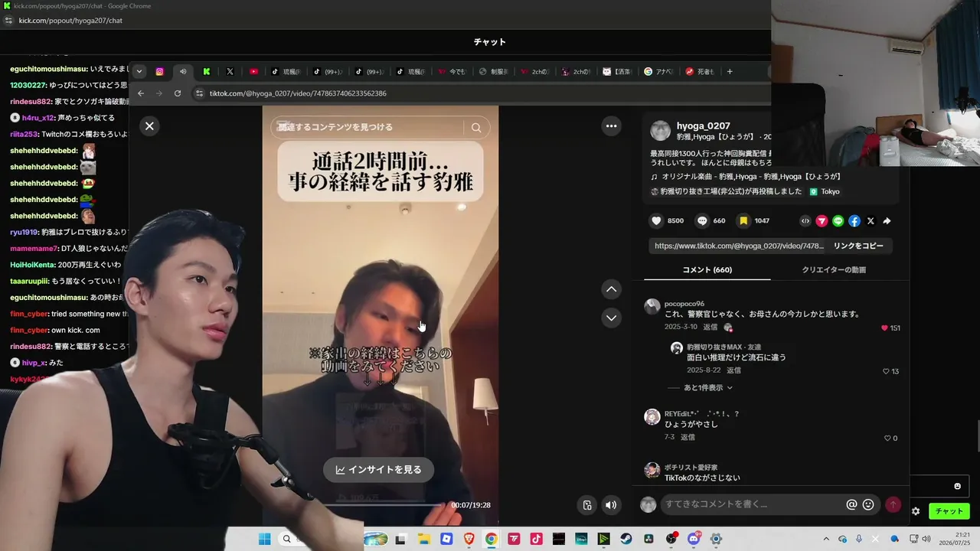
Task: Open Steam from the taskbar
Action: point(626,539)
